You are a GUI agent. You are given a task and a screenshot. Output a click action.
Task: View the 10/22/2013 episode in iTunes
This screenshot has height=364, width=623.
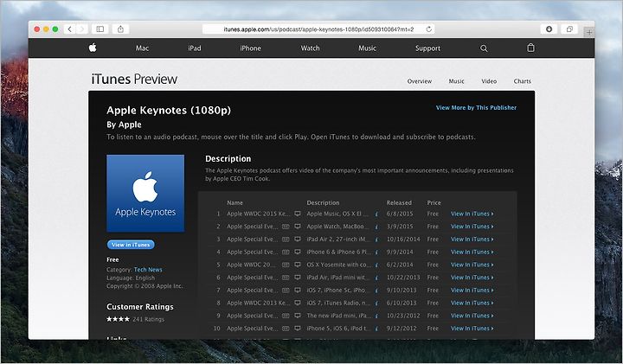coord(472,277)
